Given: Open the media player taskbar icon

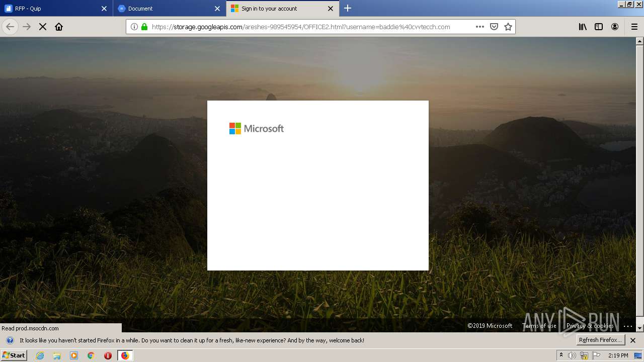Looking at the screenshot, I should point(74,355).
